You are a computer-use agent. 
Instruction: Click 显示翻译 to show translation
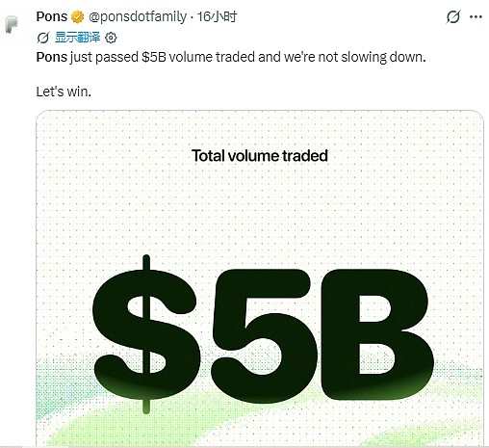click(x=77, y=38)
